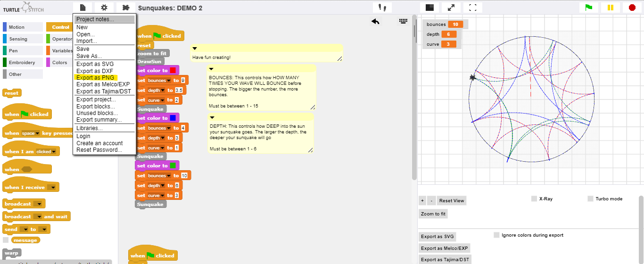Check Ignore colors during export
Image resolution: width=644 pixels, height=264 pixels.
(496, 235)
